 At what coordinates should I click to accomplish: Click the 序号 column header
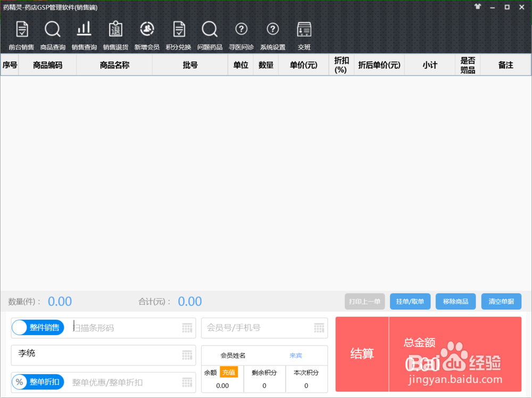pyautogui.click(x=10, y=65)
